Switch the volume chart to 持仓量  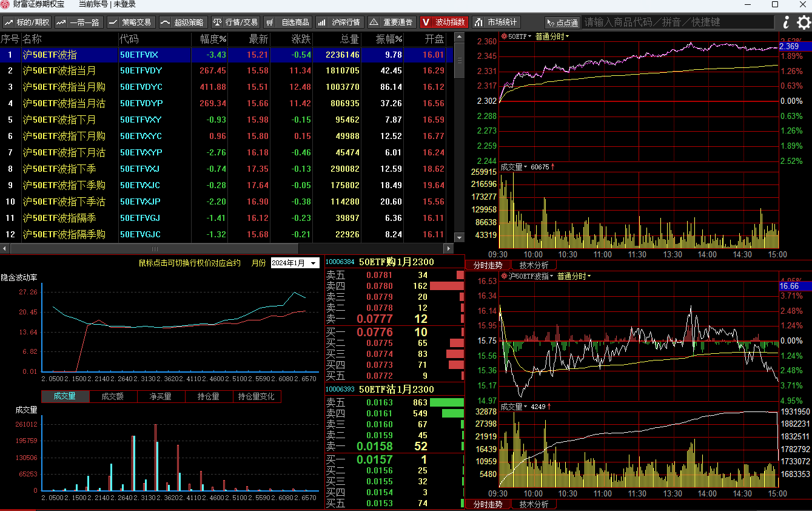click(x=209, y=396)
